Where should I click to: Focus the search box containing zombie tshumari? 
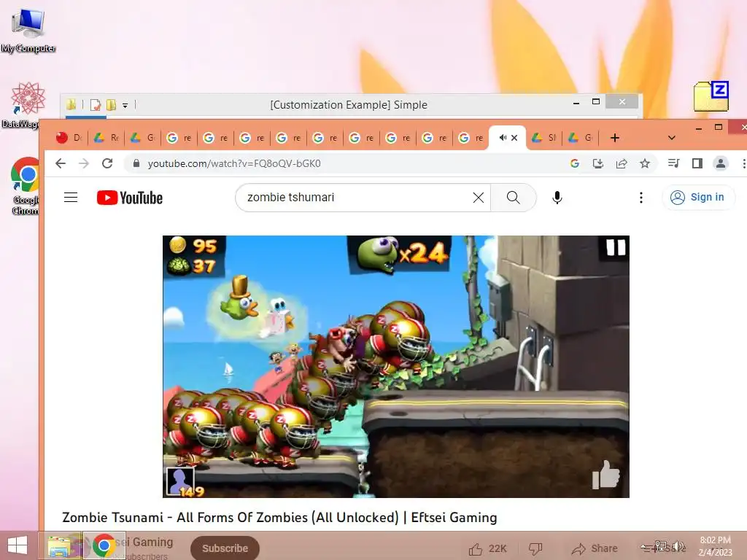(x=355, y=197)
